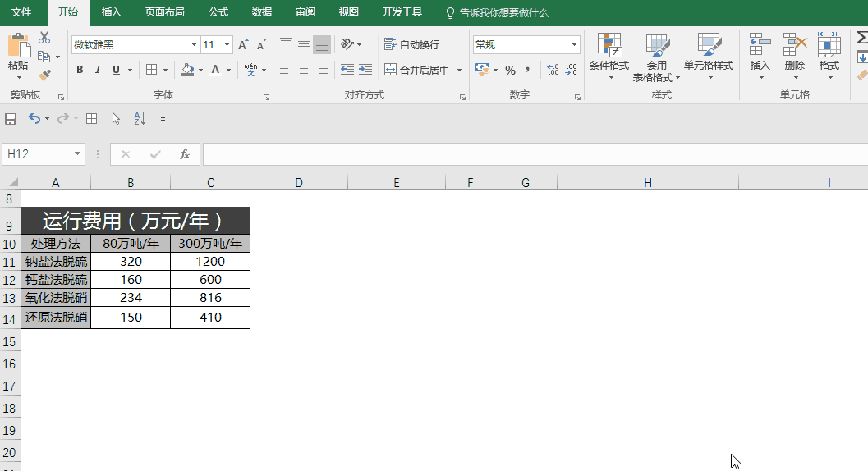Expand the number format 常规 dropdown
This screenshot has width=868, height=471.
tap(574, 45)
